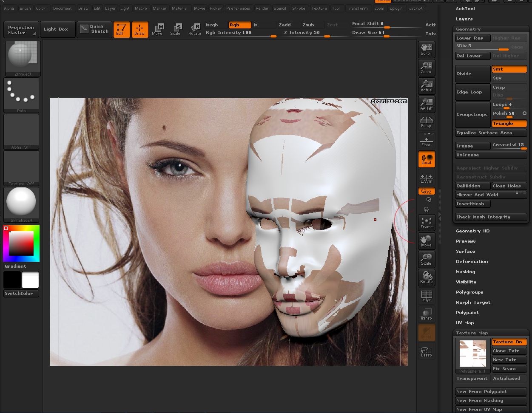Screen dimensions: 532x413
Task: Toggle PolyF polyframe display
Action: point(427,296)
